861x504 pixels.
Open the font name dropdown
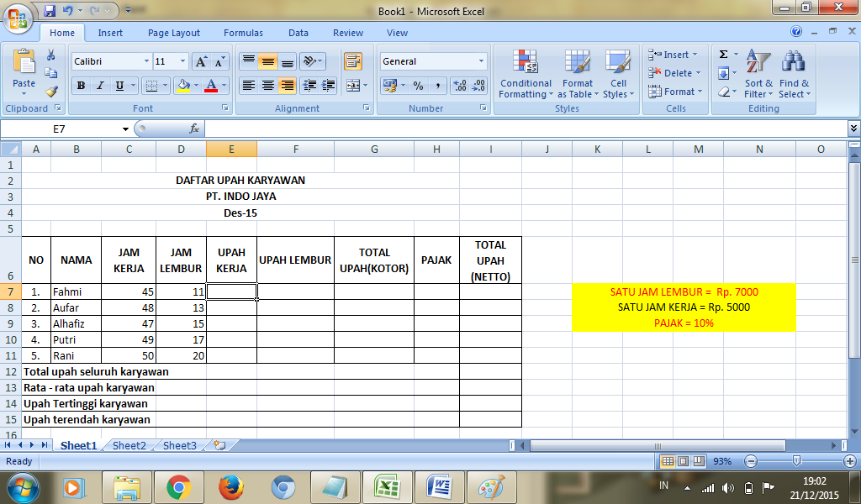(147, 60)
